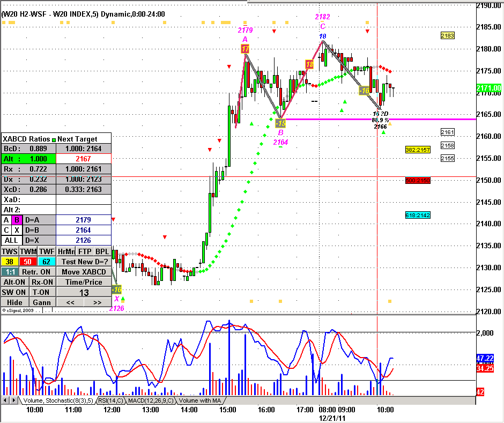Click the yellow 38 retracement swatch
Image resolution: width=504 pixels, height=423 pixels.
[10, 261]
